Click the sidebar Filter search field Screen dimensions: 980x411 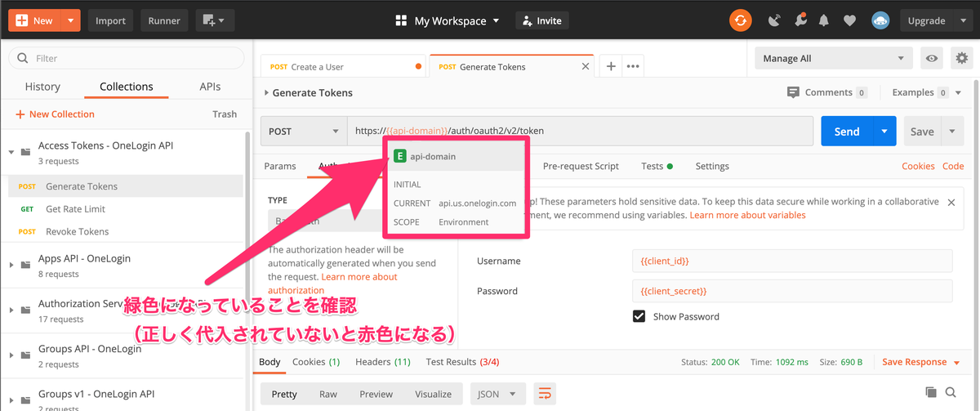point(126,58)
